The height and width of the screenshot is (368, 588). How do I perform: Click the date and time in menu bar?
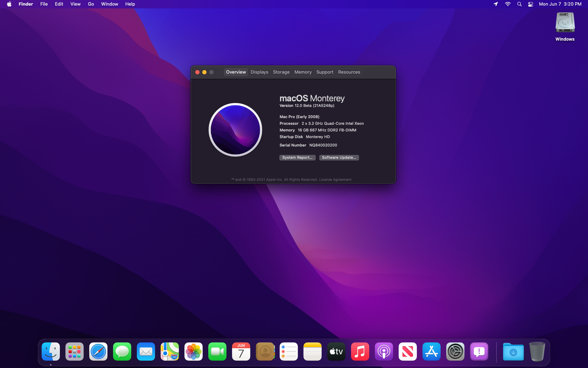[x=560, y=4]
